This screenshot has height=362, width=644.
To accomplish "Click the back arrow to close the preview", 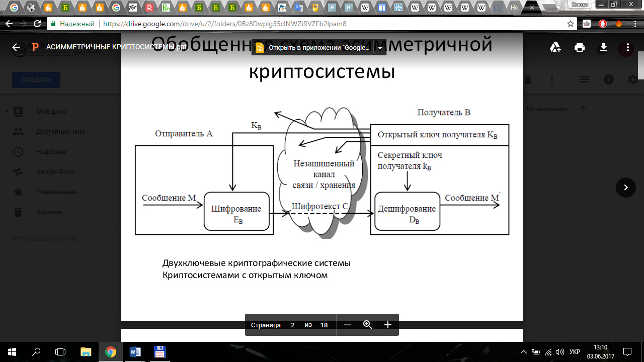I will [x=16, y=47].
